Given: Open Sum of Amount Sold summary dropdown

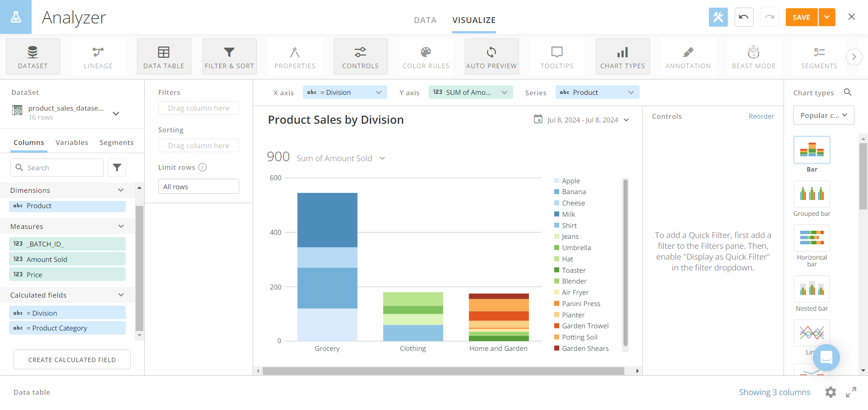Looking at the screenshot, I should click(x=382, y=158).
